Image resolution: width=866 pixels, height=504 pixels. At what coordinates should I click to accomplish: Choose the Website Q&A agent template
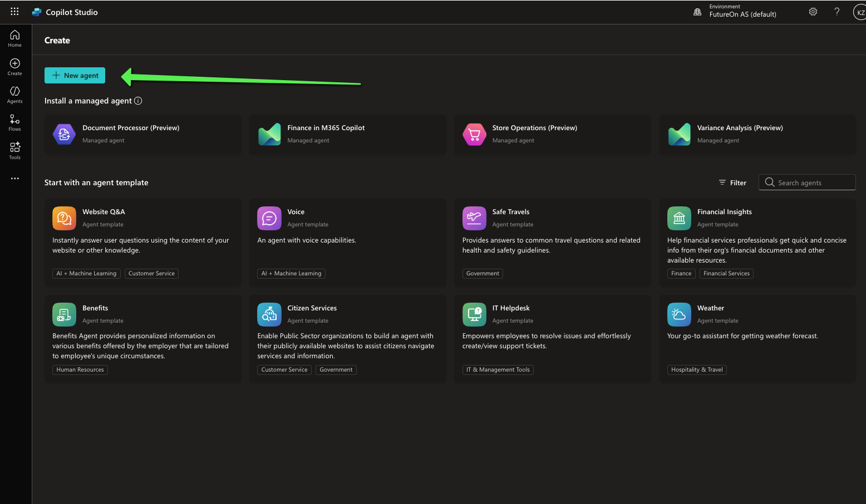143,243
